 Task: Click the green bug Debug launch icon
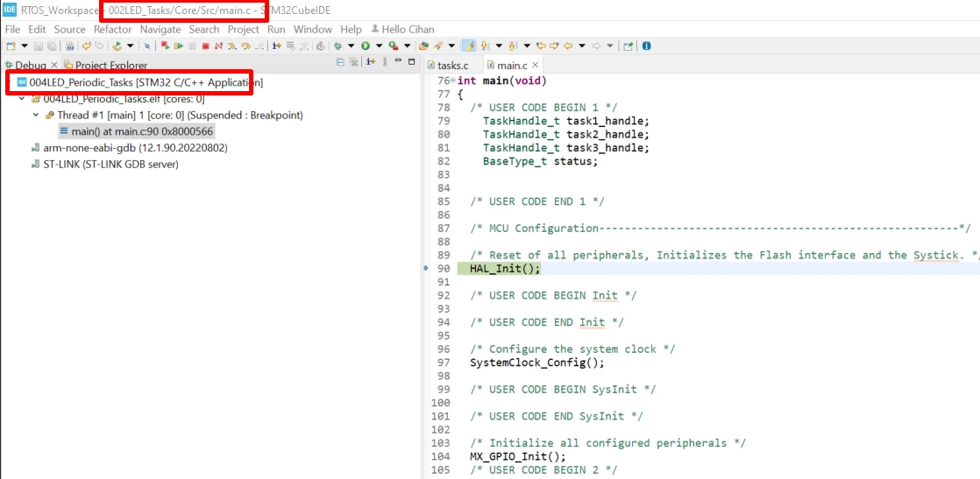[337, 46]
